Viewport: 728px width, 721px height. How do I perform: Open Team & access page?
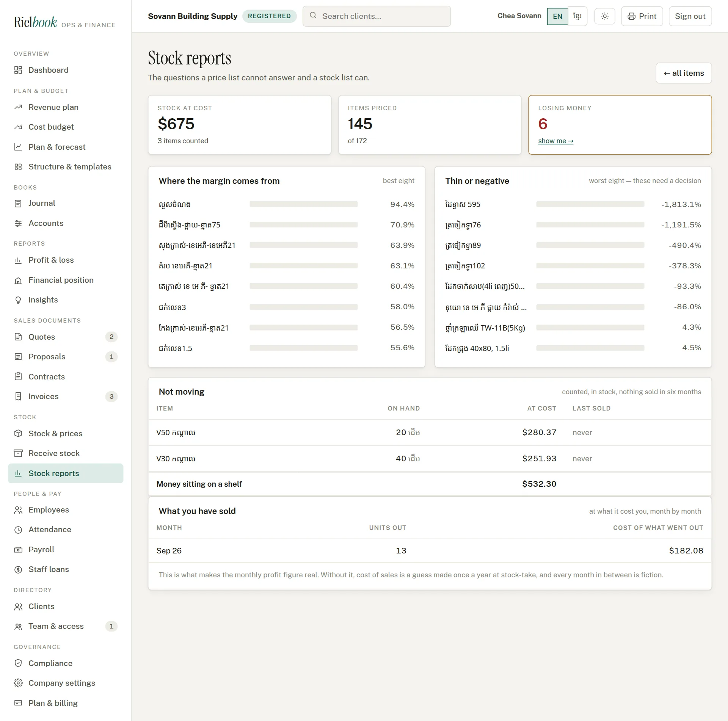pyautogui.click(x=66, y=626)
